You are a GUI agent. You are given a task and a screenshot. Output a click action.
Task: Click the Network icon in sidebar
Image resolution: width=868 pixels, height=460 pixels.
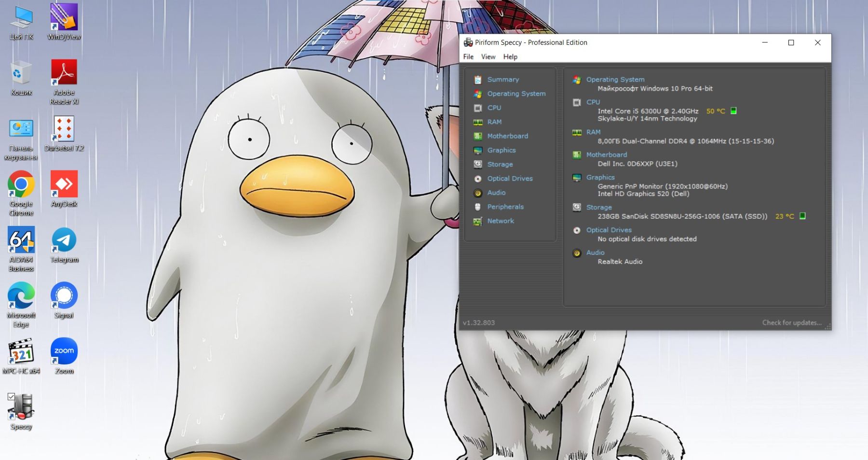click(x=478, y=221)
